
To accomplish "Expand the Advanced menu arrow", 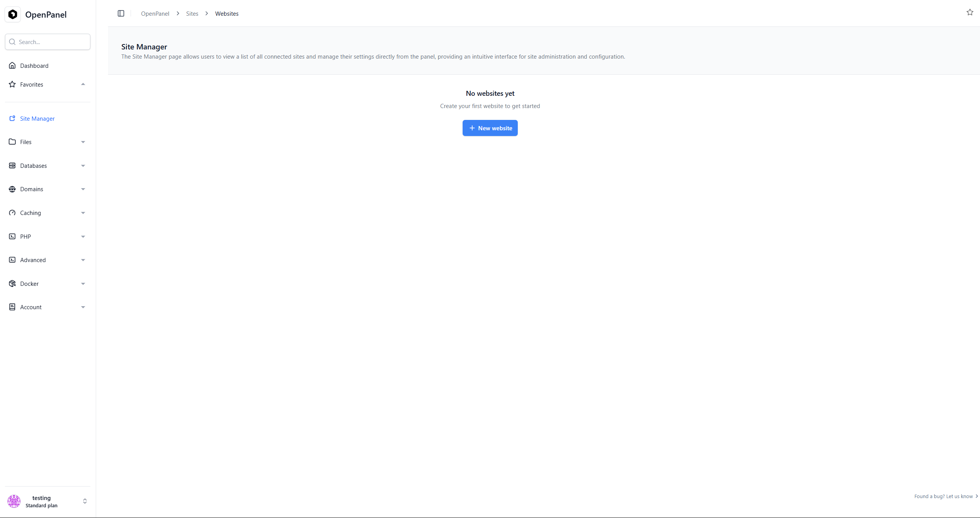I will (x=83, y=260).
